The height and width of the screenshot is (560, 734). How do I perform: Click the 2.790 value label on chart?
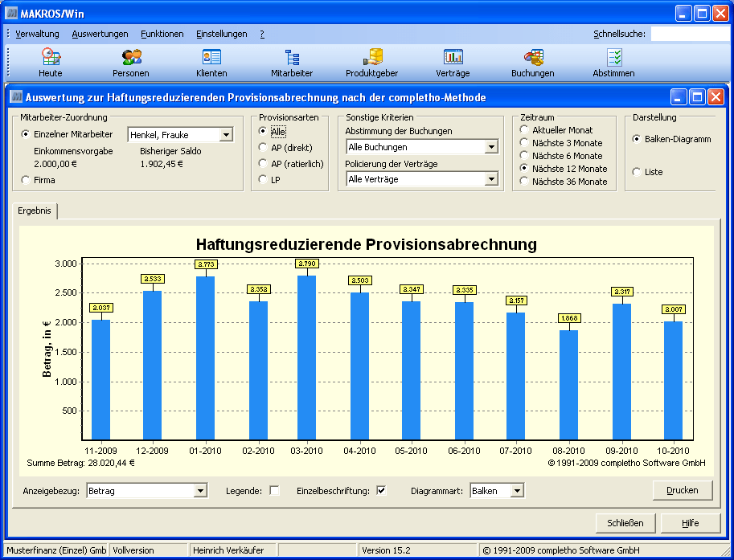pyautogui.click(x=308, y=264)
